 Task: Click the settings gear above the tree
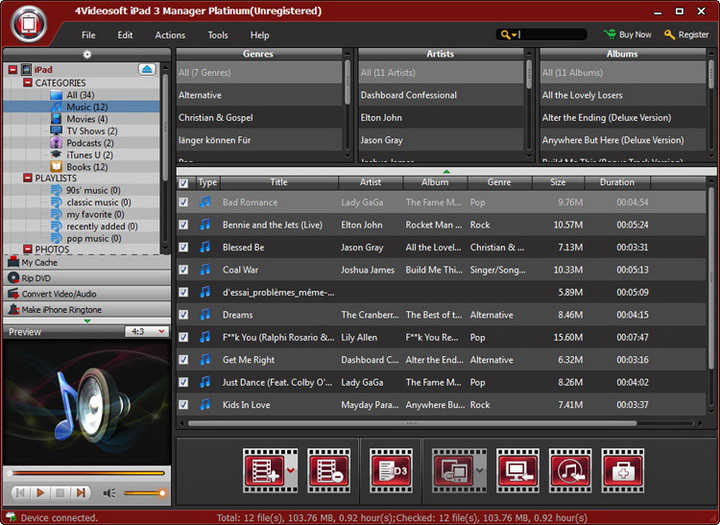[x=87, y=55]
